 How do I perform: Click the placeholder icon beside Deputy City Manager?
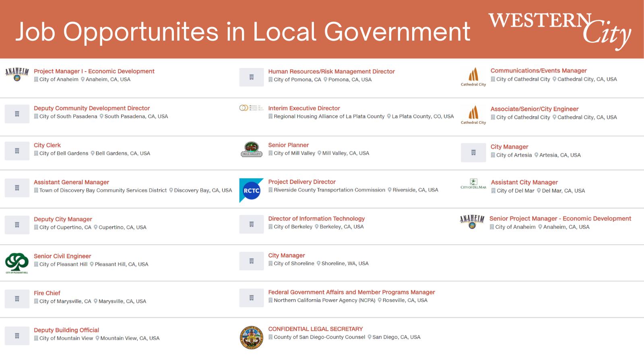point(17,225)
